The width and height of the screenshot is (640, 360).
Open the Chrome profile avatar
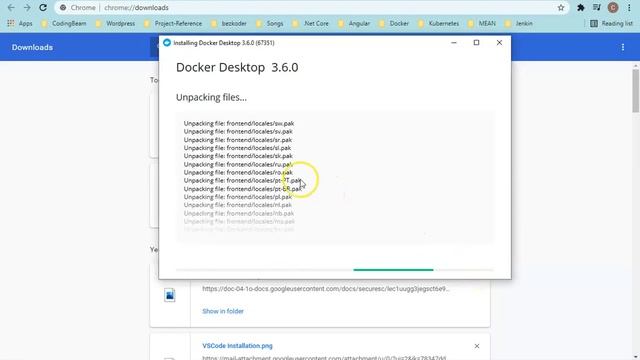click(613, 8)
